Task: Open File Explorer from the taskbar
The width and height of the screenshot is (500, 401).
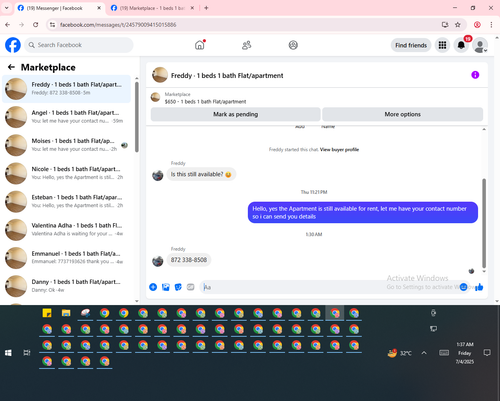Action: (x=66, y=313)
